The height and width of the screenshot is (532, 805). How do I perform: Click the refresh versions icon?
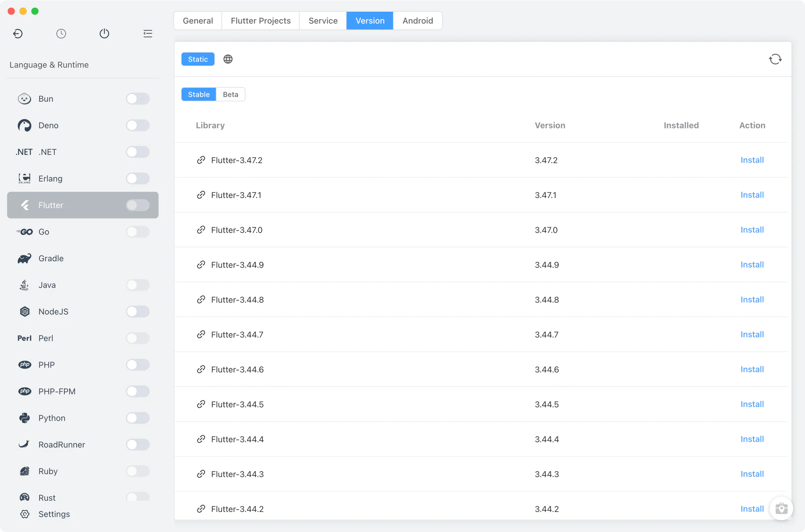[775, 59]
